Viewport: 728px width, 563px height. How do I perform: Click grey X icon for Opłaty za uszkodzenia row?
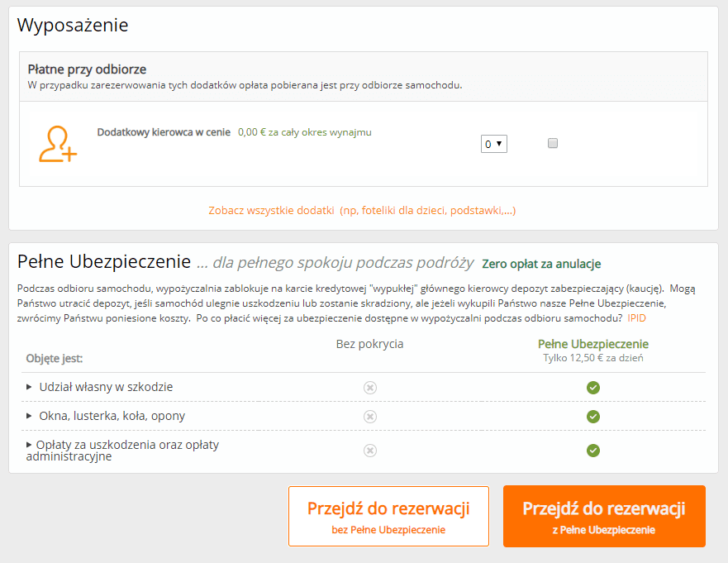[370, 450]
